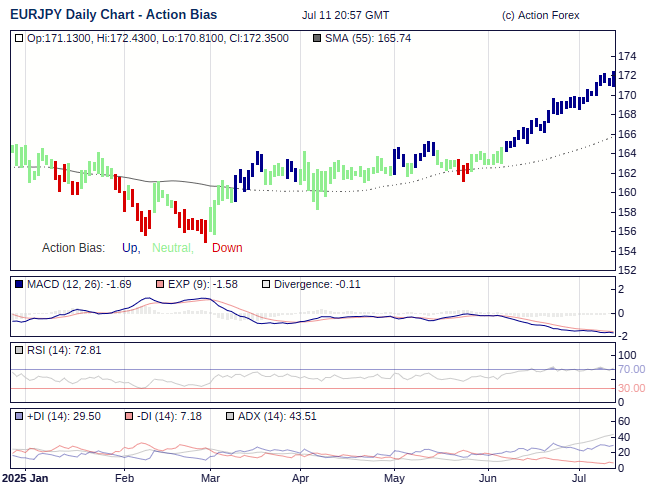Select the EXP (9) legend color box

[x=159, y=284]
